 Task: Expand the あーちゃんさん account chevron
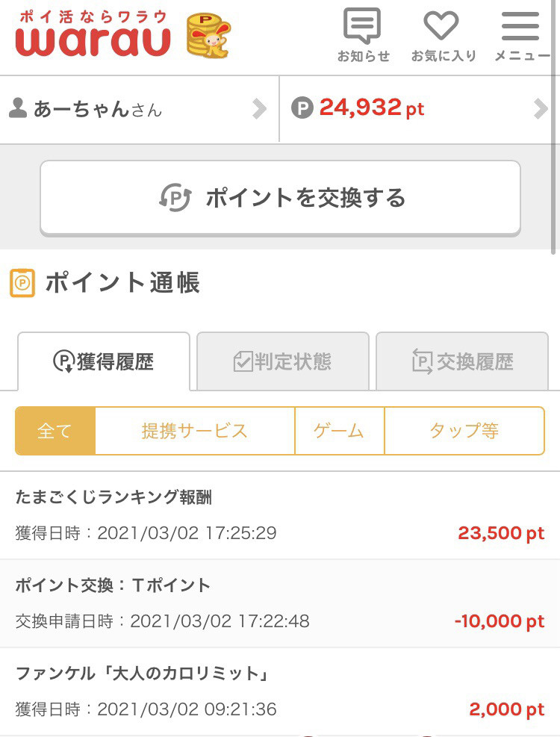click(x=259, y=108)
